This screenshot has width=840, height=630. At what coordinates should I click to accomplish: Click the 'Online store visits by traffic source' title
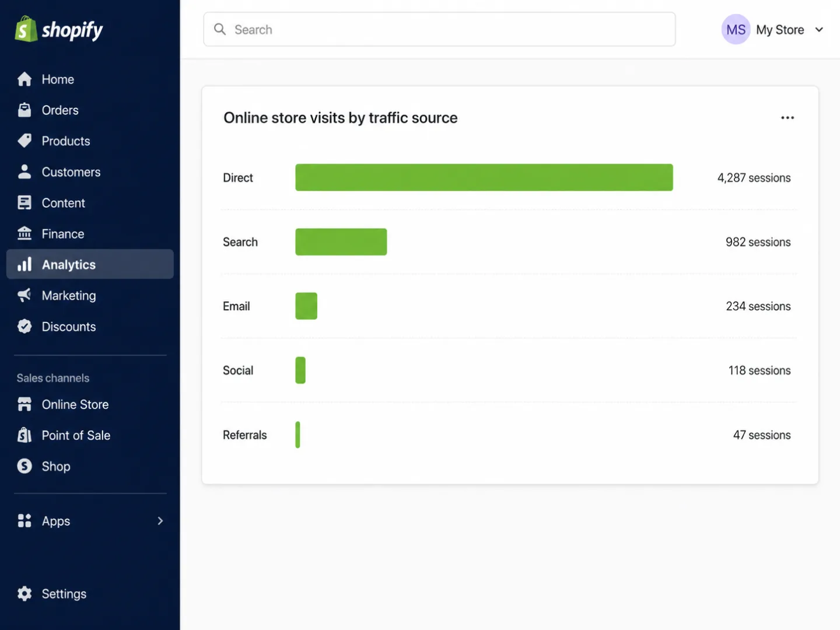click(x=341, y=118)
